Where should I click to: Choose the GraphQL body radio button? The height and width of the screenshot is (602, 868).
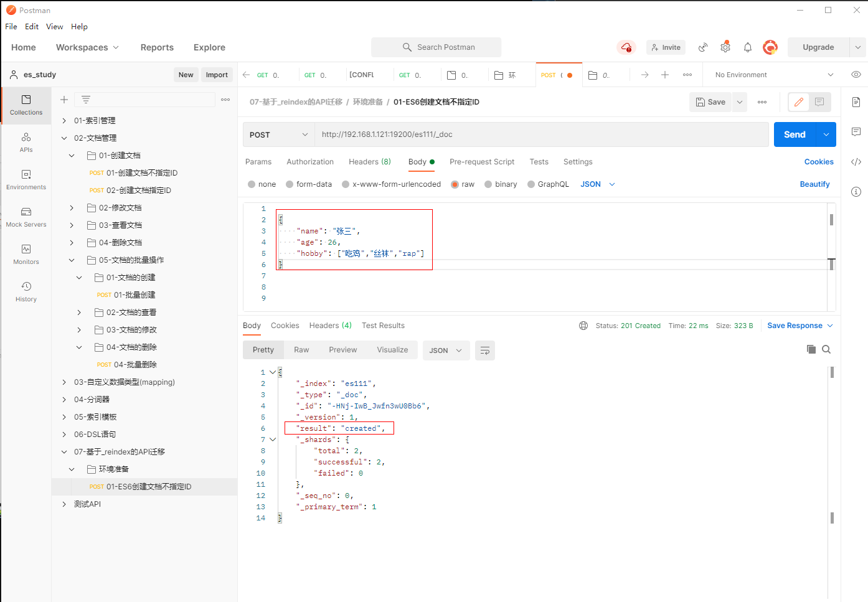pos(531,184)
